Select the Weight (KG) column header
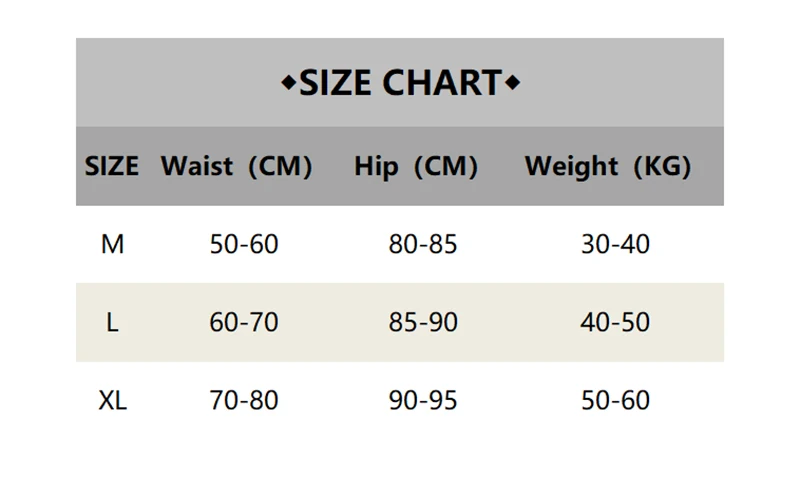The height and width of the screenshot is (478, 800). [608, 166]
